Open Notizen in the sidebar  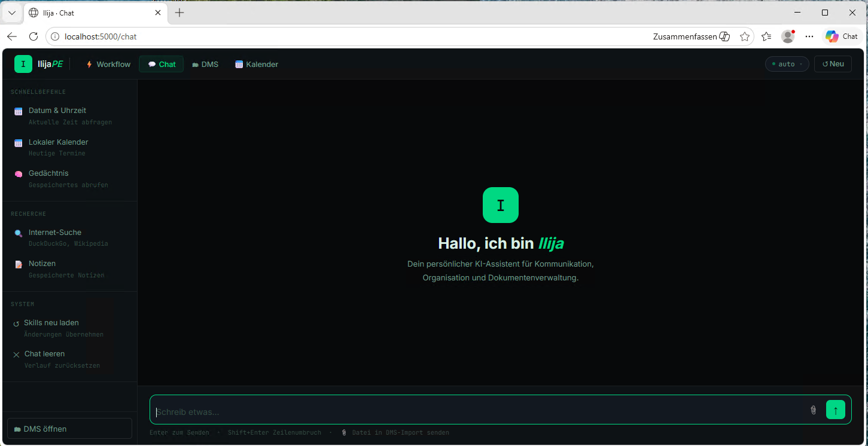click(70, 269)
